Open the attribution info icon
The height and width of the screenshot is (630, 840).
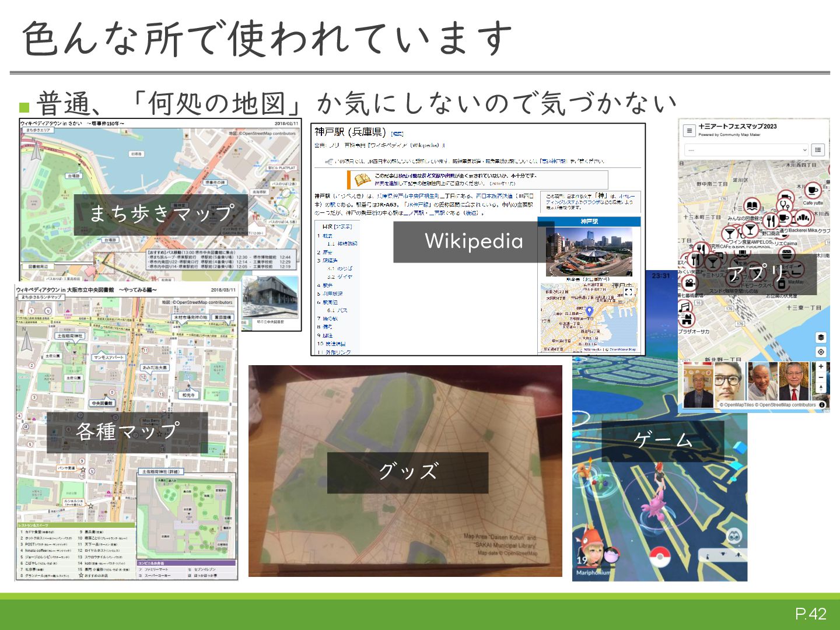tap(822, 405)
